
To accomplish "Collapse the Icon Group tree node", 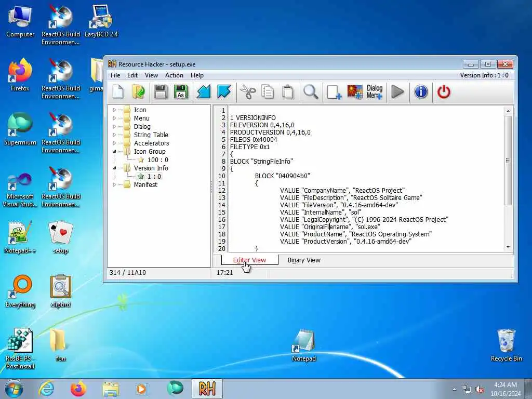I will pyautogui.click(x=114, y=151).
